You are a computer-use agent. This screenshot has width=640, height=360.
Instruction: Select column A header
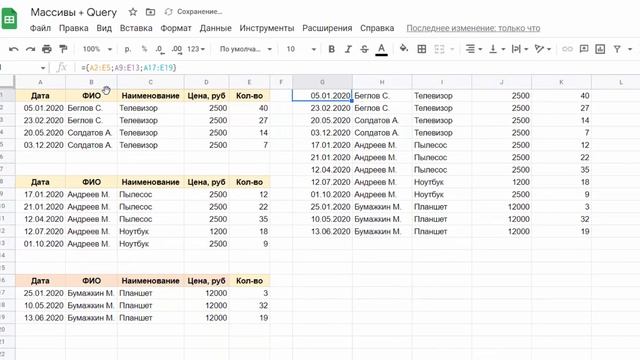40,82
